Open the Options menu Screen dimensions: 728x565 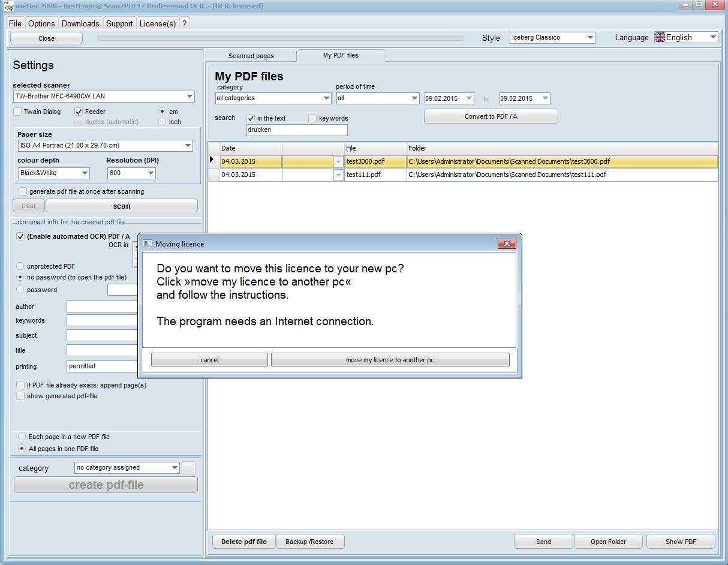click(41, 23)
